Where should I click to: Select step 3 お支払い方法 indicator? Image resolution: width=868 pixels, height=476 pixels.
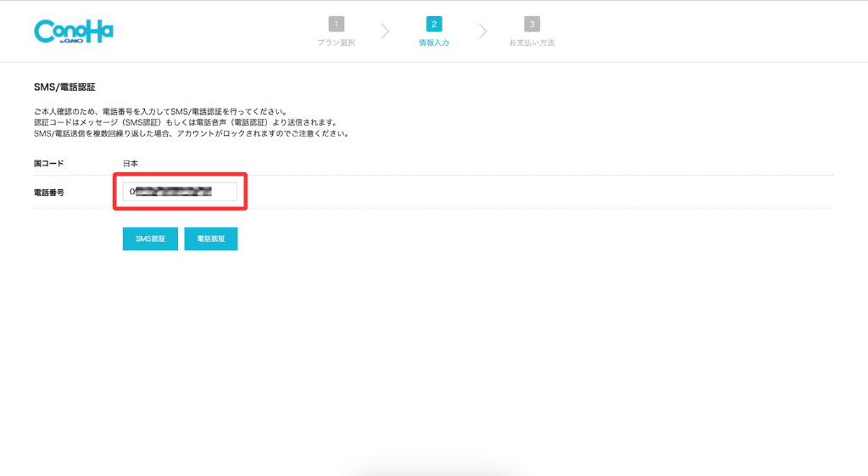[531, 31]
